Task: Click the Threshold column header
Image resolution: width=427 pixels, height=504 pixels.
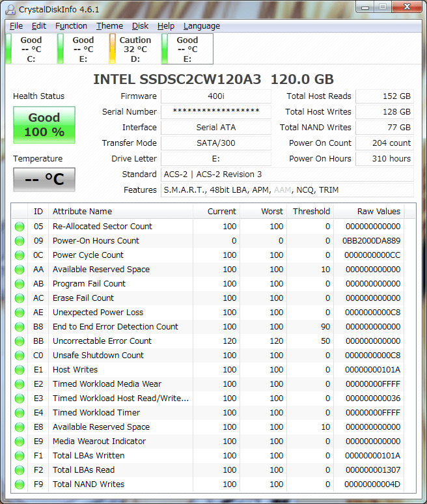Action: point(310,211)
